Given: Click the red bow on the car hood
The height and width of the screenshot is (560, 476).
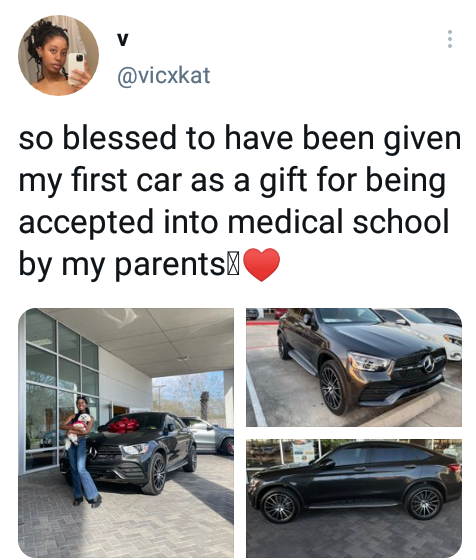Looking at the screenshot, I should click(124, 425).
